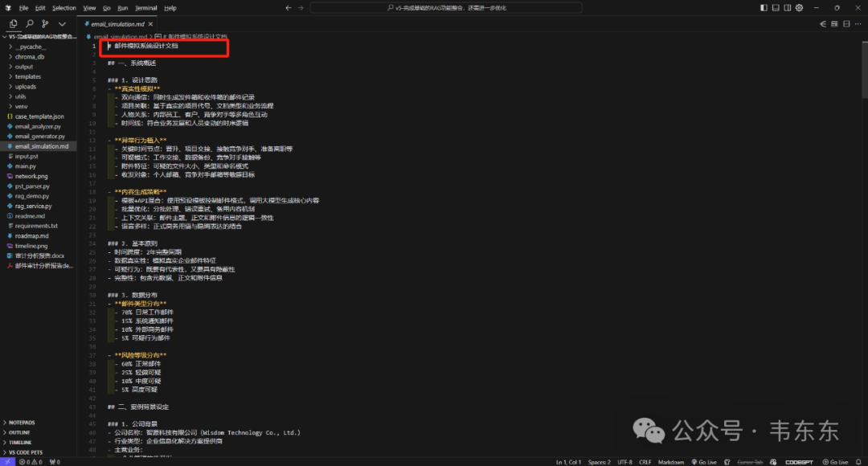Open rag_demo.py file
868x466 pixels.
click(x=39, y=196)
